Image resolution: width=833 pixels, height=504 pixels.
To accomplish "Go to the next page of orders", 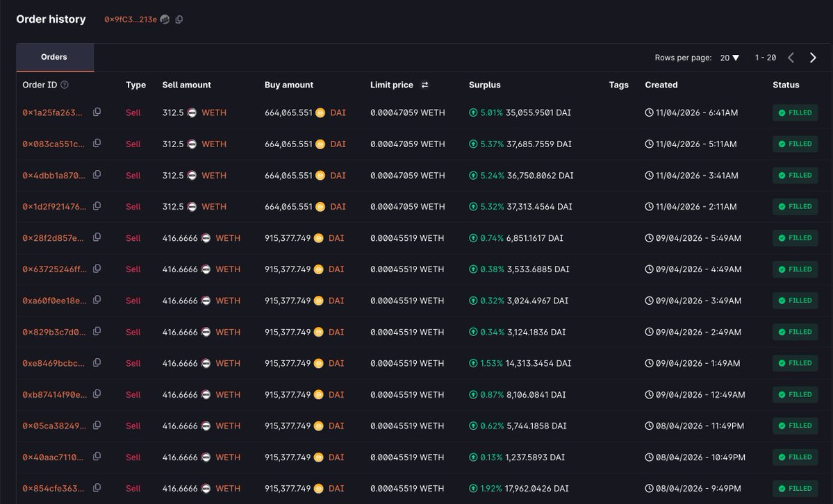I will tap(813, 58).
